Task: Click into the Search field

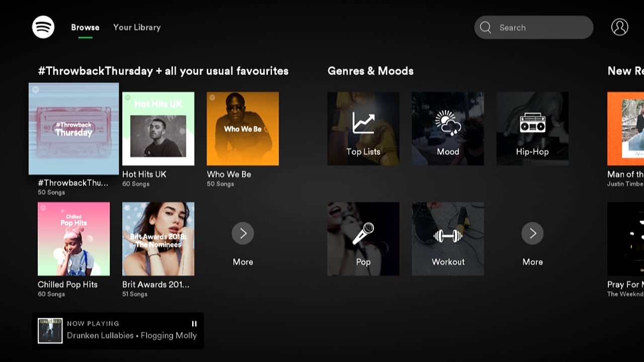Action: 534,27
